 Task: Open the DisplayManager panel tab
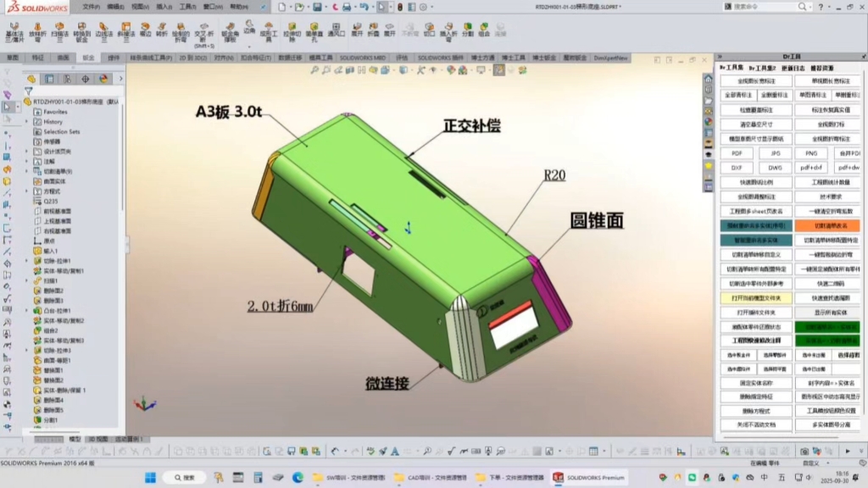coord(103,79)
